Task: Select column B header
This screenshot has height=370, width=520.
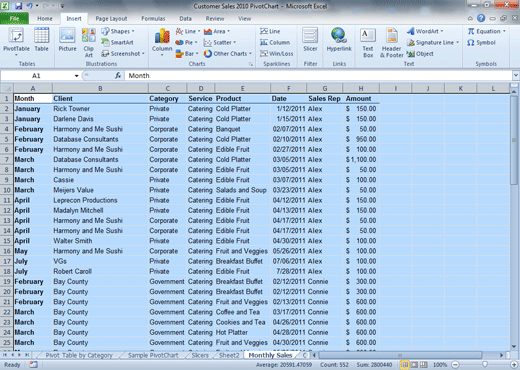Action: (100, 89)
